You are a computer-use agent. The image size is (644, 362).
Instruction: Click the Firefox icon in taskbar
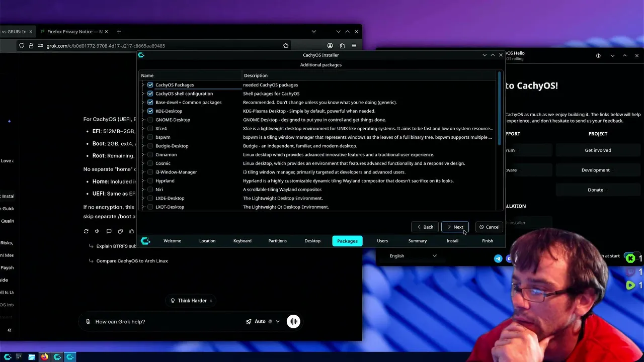45,357
